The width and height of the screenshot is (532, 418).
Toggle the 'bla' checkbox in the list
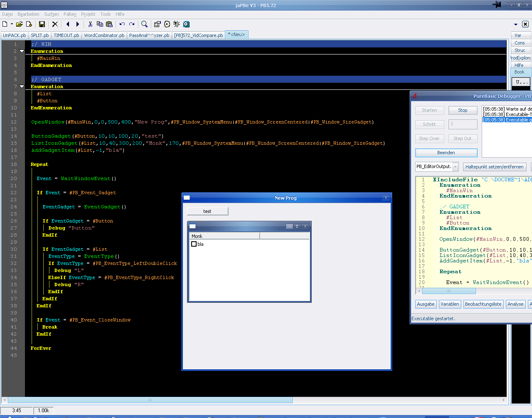tap(194, 244)
